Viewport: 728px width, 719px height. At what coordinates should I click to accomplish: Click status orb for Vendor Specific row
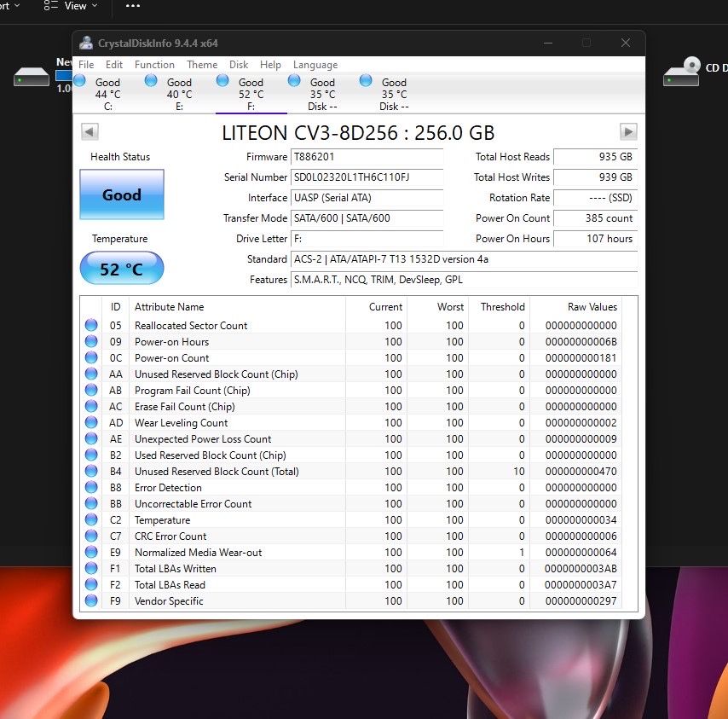[x=91, y=600]
